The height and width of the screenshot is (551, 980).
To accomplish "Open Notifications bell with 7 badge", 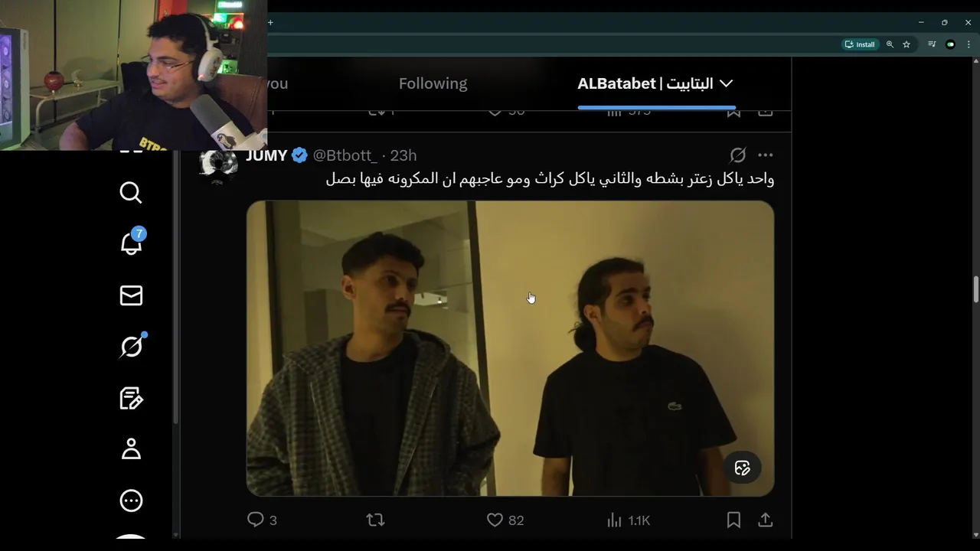I will click(x=132, y=242).
